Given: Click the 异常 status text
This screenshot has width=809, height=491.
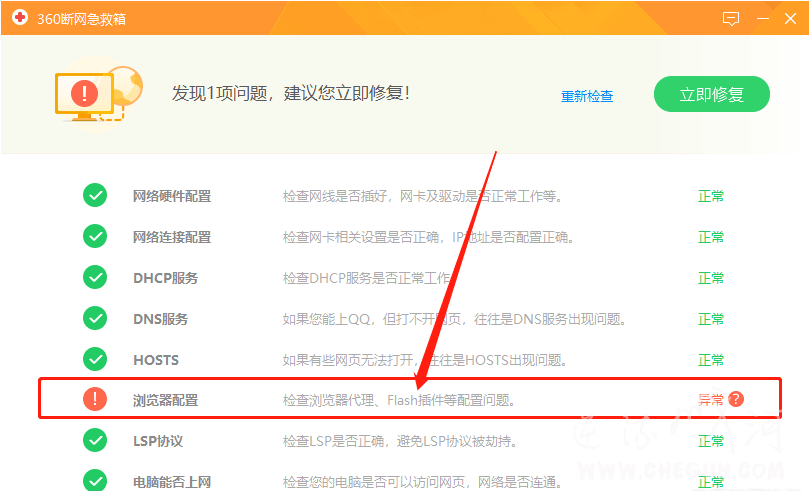Looking at the screenshot, I should click(x=710, y=400).
